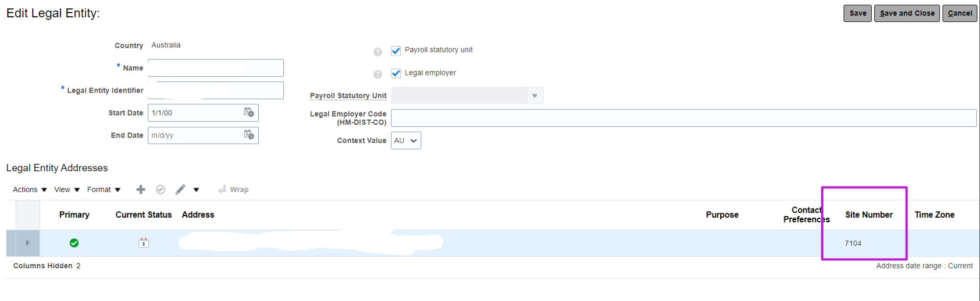Click the help icon beside Payroll statutory unit
980x301 pixels.
pos(377,52)
